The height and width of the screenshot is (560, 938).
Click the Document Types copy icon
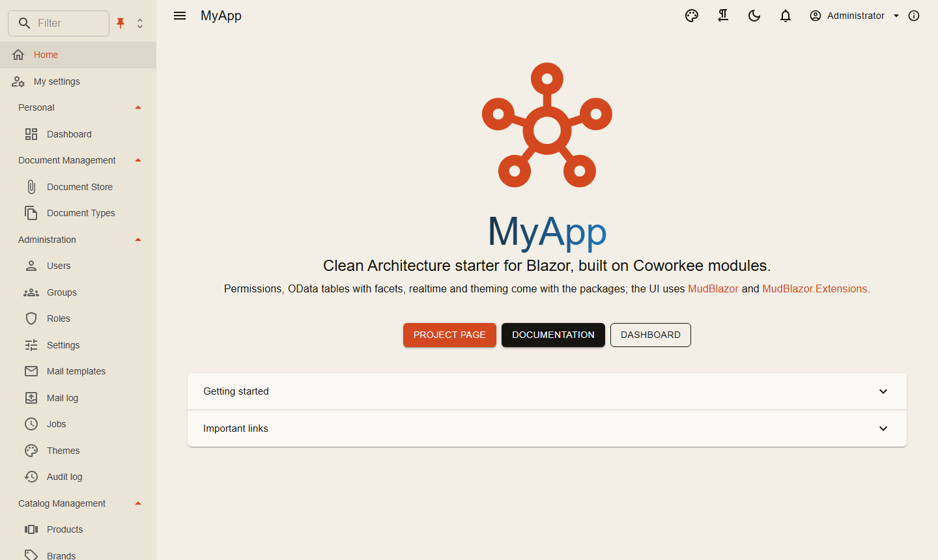tap(31, 213)
